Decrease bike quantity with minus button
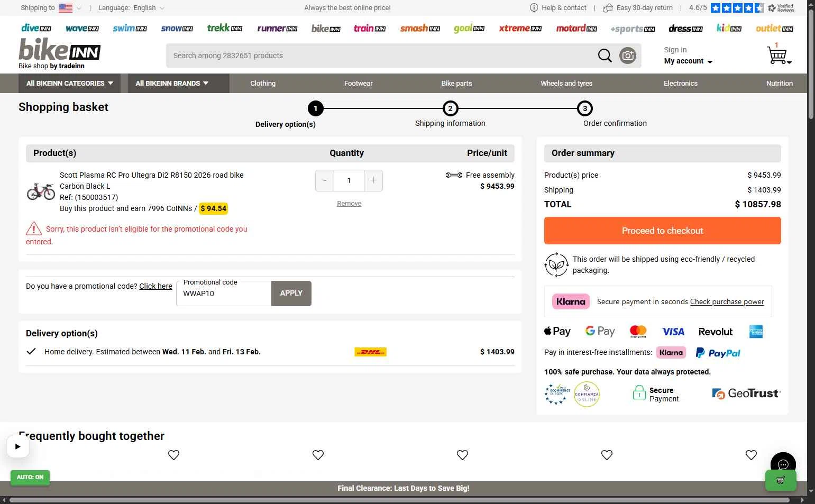815x504 pixels. click(x=325, y=180)
